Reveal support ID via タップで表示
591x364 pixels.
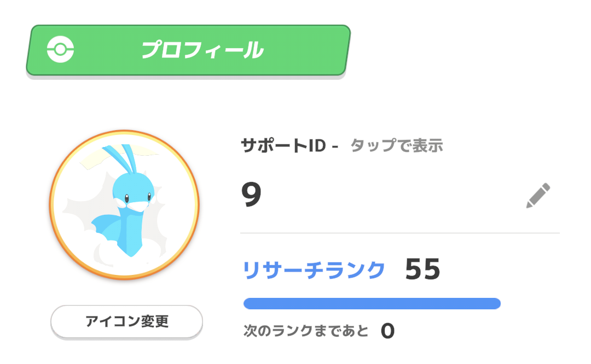coord(396,146)
